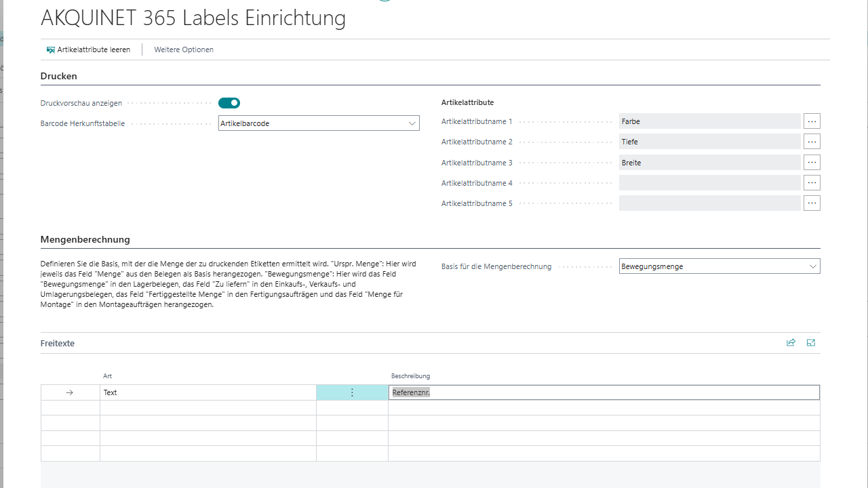Expand Freitexte section to full view

[x=811, y=343]
